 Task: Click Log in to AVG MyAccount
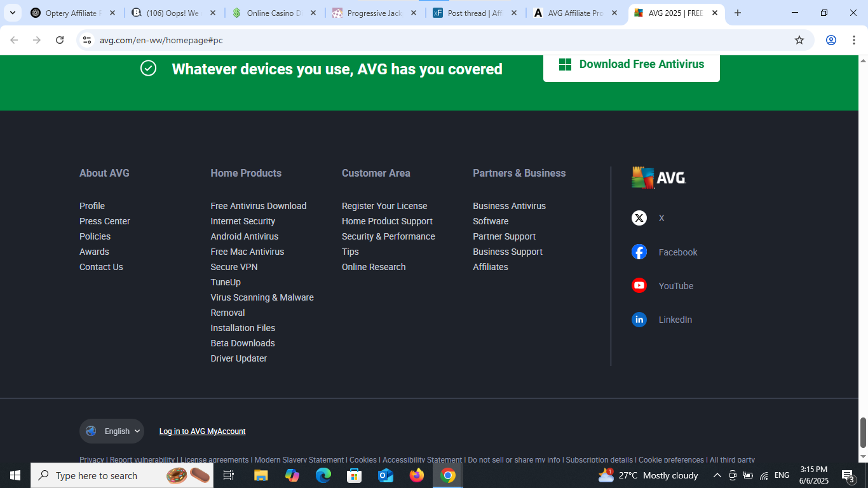[x=202, y=431]
